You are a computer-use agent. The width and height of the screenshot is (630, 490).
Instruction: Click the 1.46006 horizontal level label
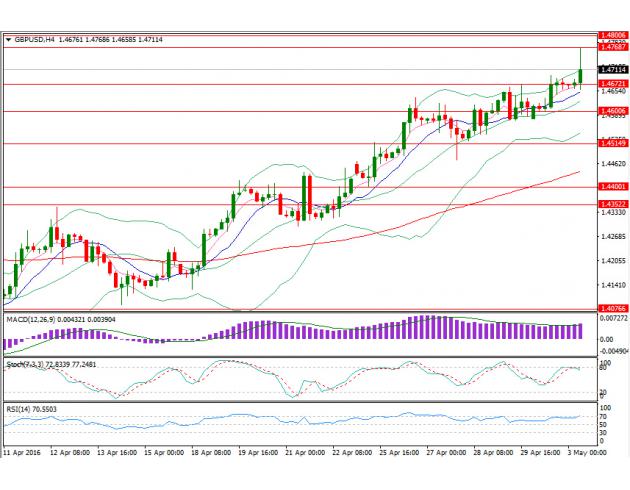pyautogui.click(x=611, y=111)
